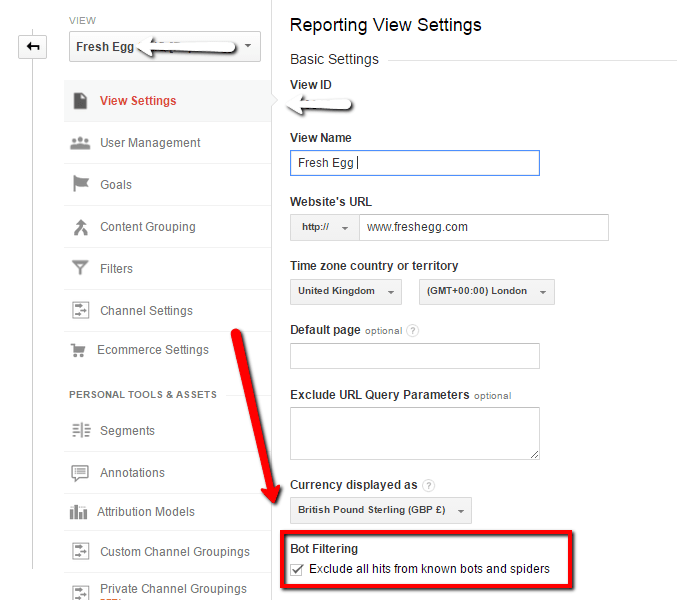Open Filters menu item
The image size is (677, 600).
[168, 268]
